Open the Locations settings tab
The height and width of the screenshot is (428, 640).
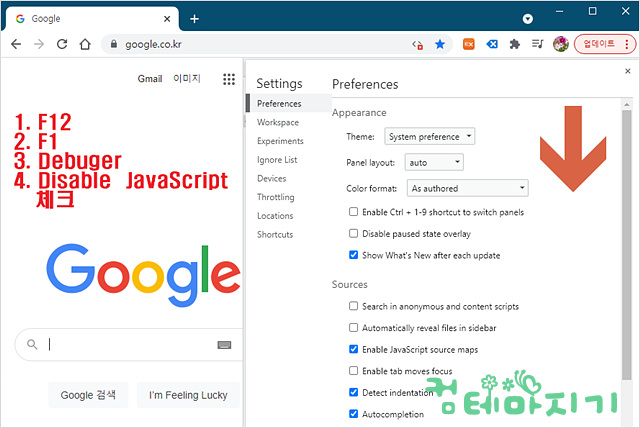[275, 216]
